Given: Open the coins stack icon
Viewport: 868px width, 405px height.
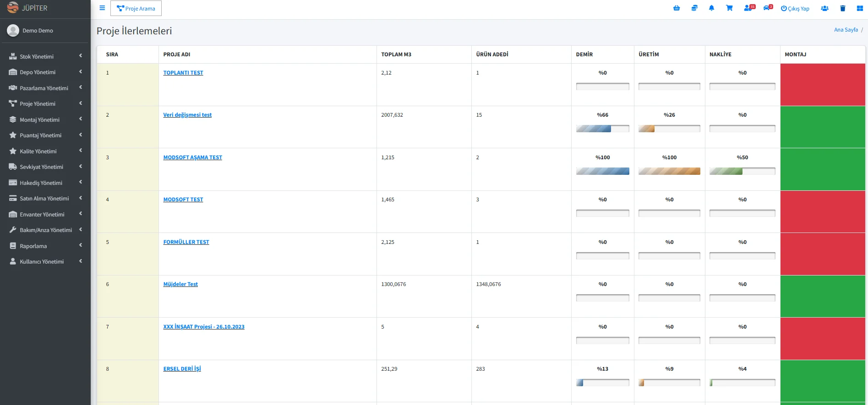Looking at the screenshot, I should (694, 8).
